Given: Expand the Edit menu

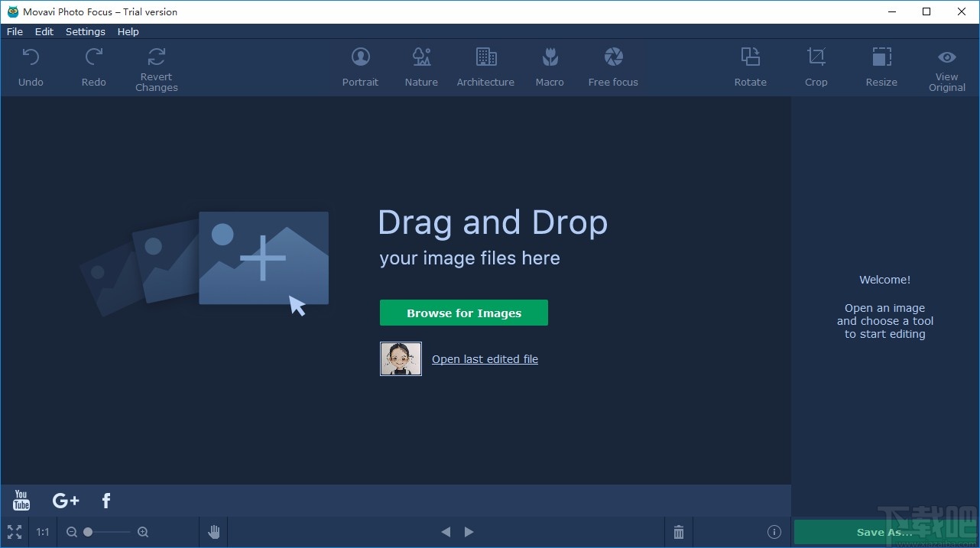Looking at the screenshot, I should coord(44,31).
